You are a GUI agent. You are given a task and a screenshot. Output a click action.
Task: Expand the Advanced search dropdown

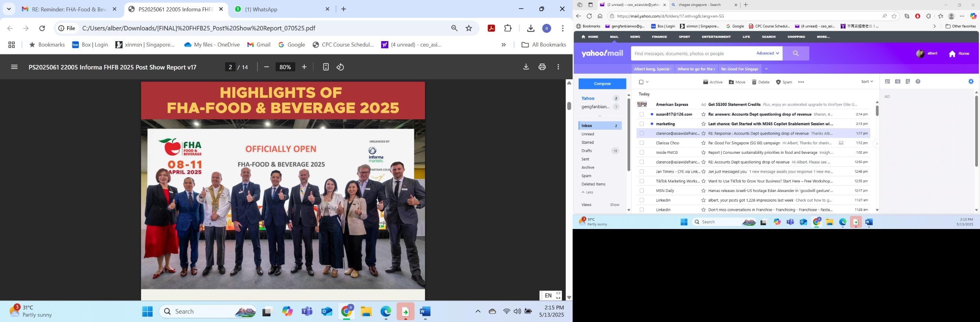click(x=768, y=53)
